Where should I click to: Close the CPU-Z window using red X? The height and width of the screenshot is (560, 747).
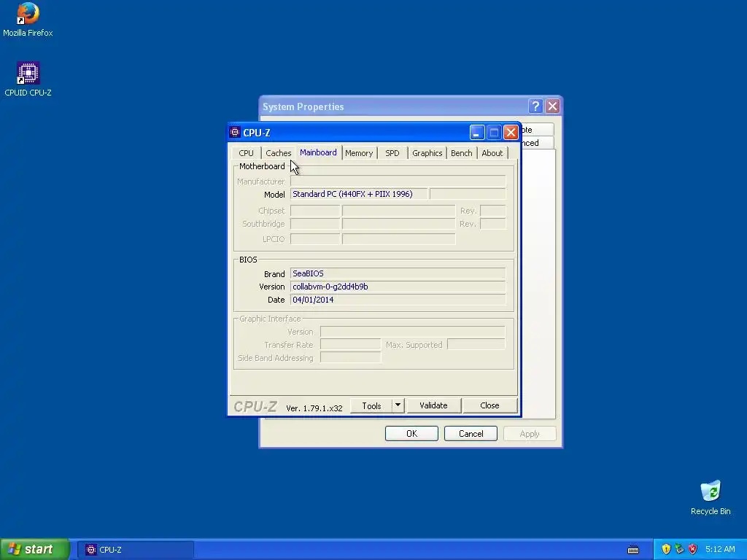[511, 132]
